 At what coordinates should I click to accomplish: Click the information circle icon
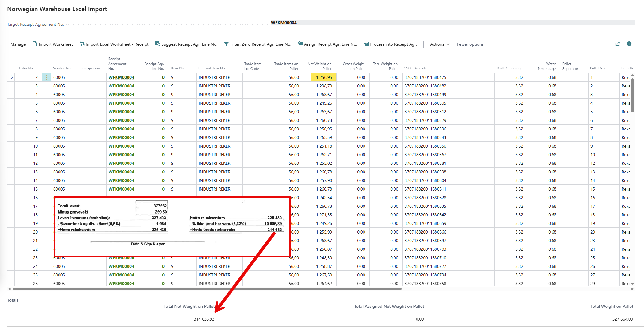(629, 44)
